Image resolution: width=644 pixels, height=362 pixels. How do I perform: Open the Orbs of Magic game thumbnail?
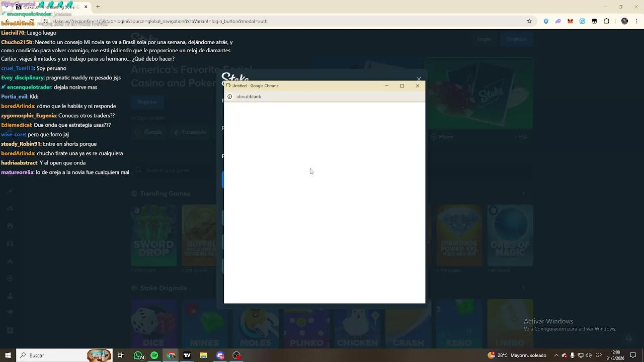[x=510, y=235]
